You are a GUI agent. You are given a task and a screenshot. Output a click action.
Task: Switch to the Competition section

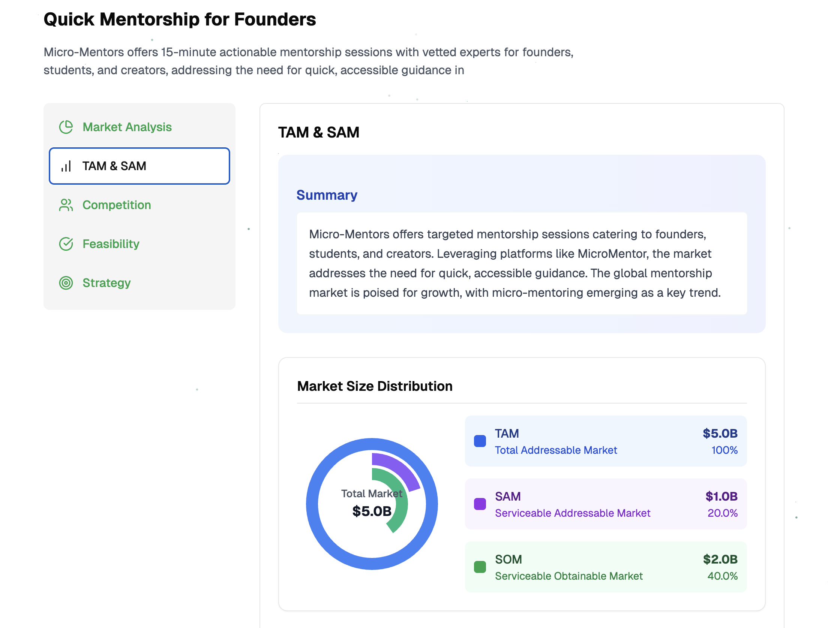tap(117, 205)
